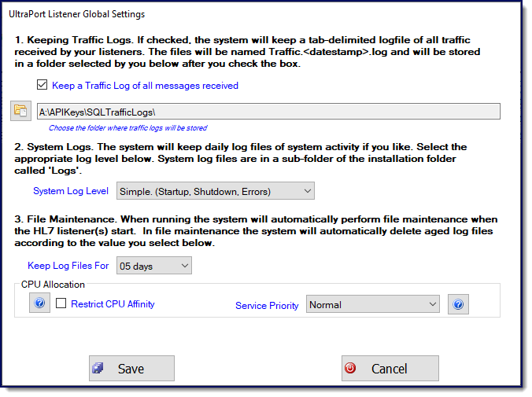Screen dimensions: 532x397
Task: Click the '2. System Logs' paragraph
Action: [x=241, y=159]
